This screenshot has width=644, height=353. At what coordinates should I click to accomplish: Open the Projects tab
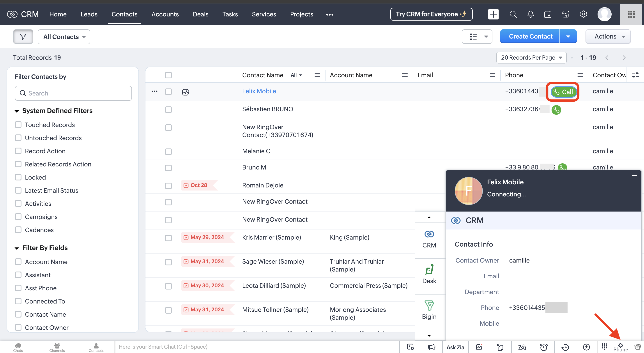click(301, 14)
